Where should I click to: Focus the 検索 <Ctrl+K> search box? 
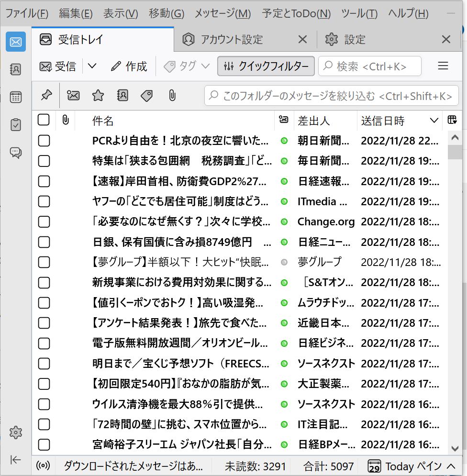point(370,66)
